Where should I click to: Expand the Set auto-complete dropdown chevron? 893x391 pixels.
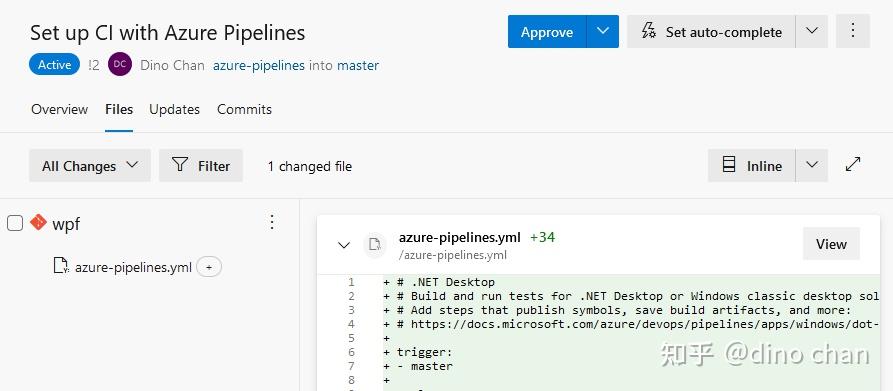[x=812, y=31]
